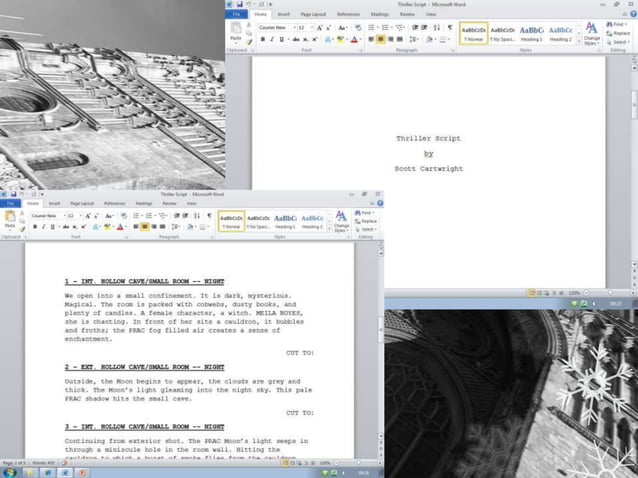Switch to References tab in script window
This screenshot has height=478, width=638.
coord(115,203)
